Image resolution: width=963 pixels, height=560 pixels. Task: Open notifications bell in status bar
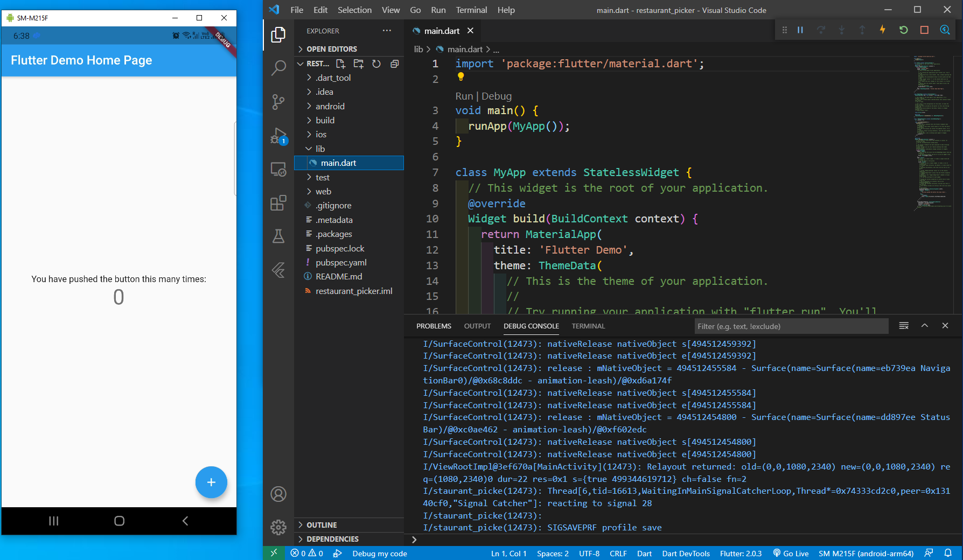click(x=948, y=553)
